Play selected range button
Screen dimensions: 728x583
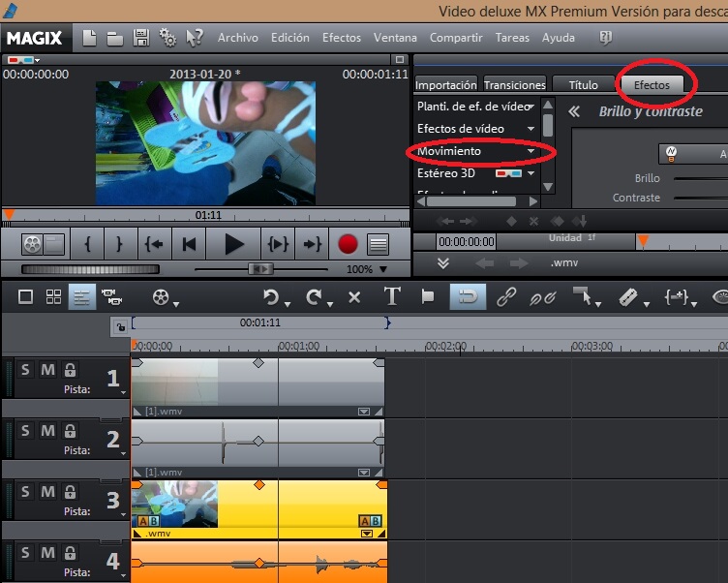click(278, 244)
